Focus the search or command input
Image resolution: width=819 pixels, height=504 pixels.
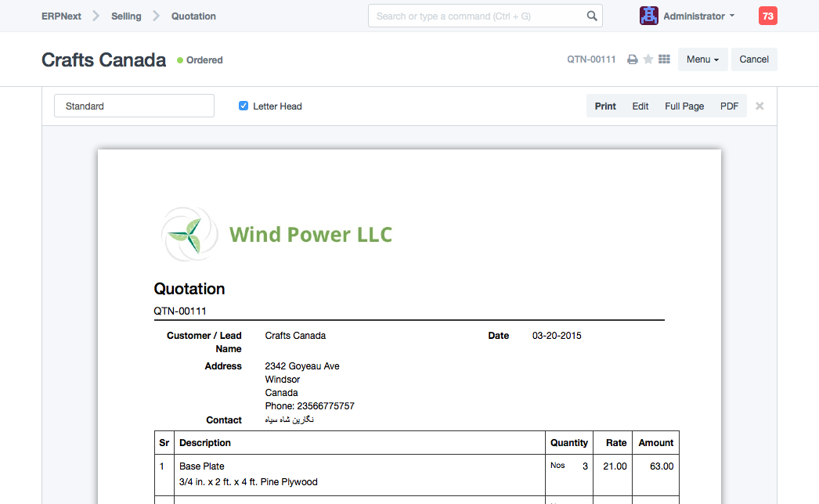[478, 16]
